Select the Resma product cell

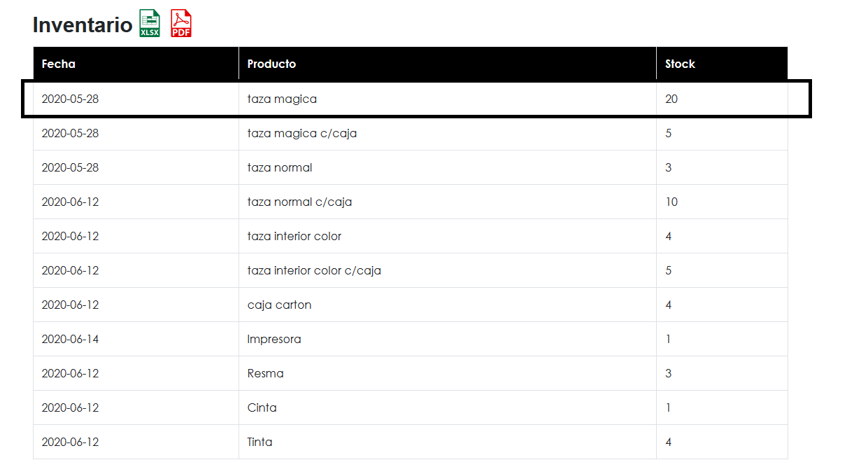click(x=448, y=373)
